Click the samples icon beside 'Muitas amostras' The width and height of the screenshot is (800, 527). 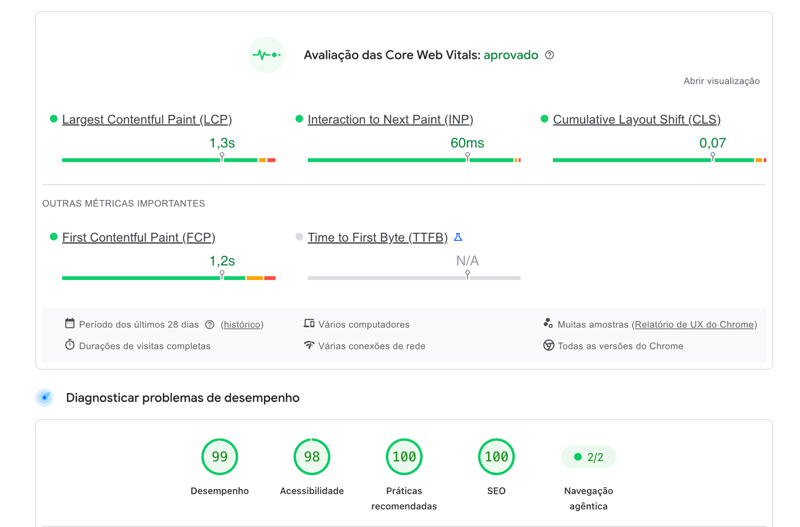(548, 323)
